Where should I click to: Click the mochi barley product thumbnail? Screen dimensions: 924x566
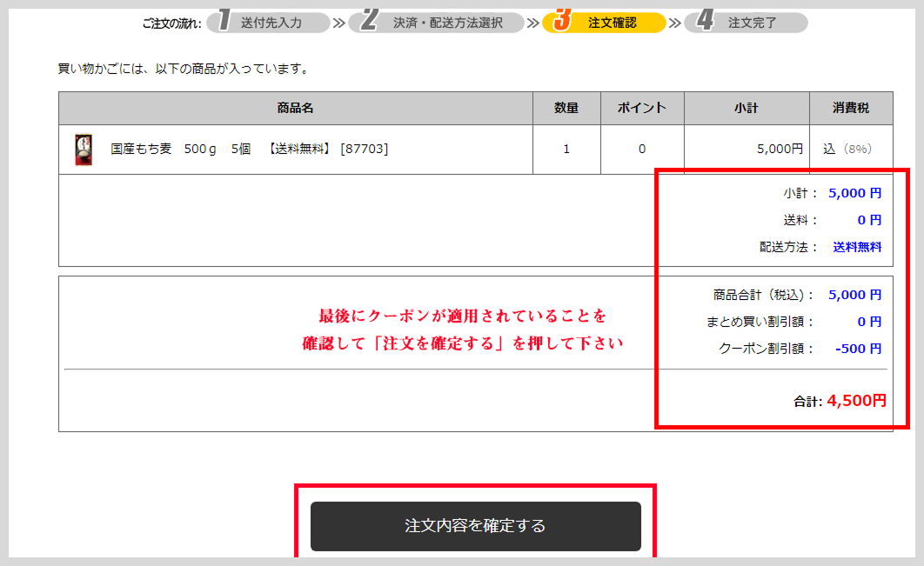[x=83, y=150]
